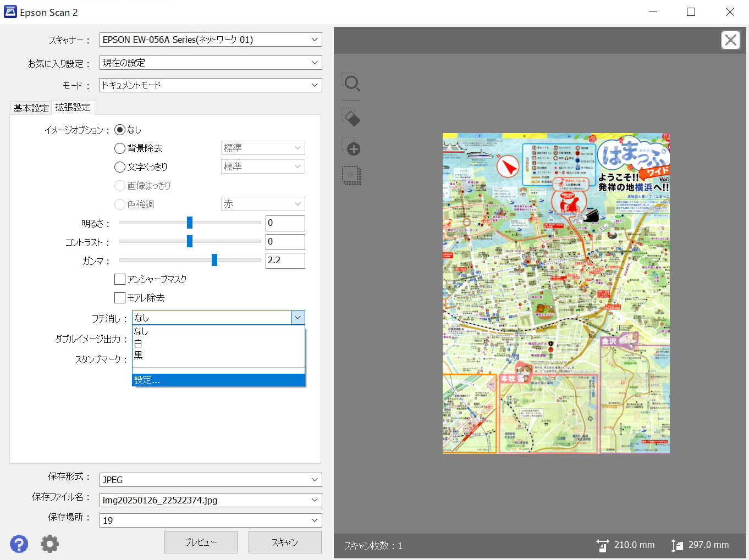Click the zoom magnifier icon in preview
Viewport: 749px width, 560px height.
coord(351,84)
